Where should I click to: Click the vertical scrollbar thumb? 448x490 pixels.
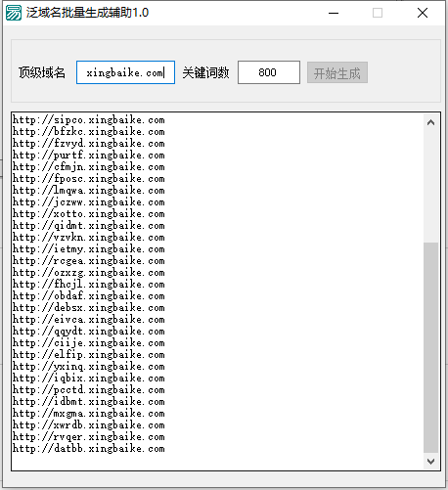[430, 347]
